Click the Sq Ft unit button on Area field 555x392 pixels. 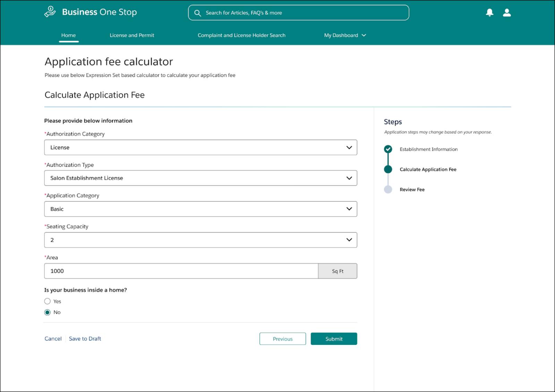(337, 271)
